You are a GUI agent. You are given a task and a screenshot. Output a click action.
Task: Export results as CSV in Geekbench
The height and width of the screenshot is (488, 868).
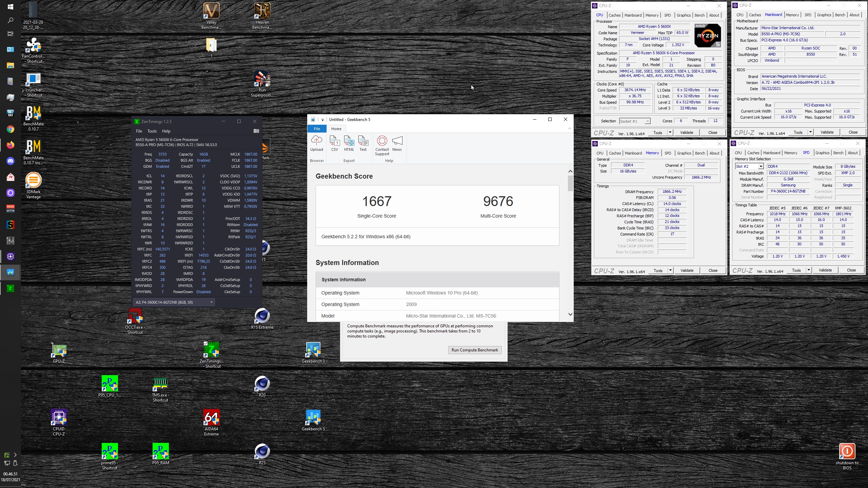point(335,144)
